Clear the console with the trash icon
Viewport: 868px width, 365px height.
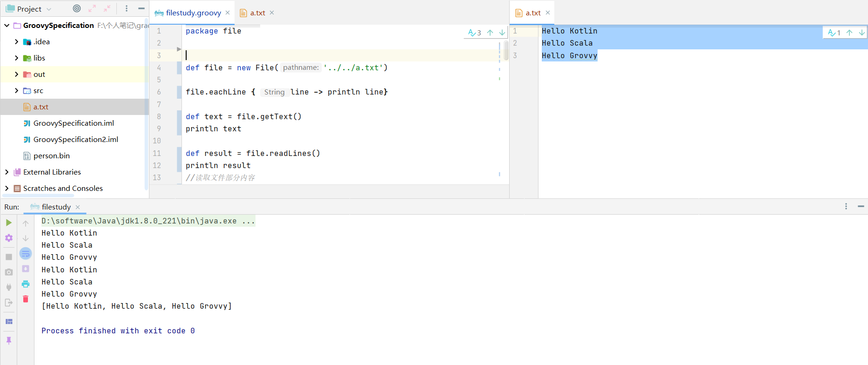(26, 299)
